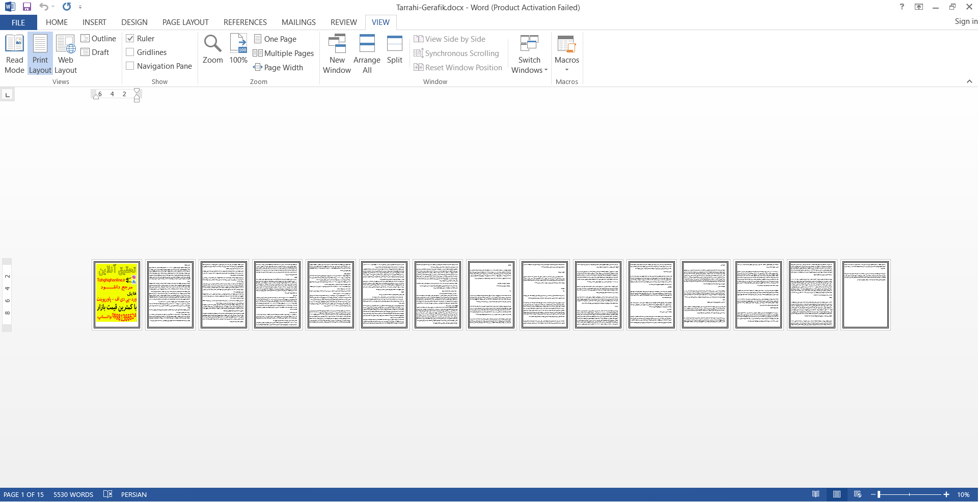Click the zoom slider handle

[879, 495]
